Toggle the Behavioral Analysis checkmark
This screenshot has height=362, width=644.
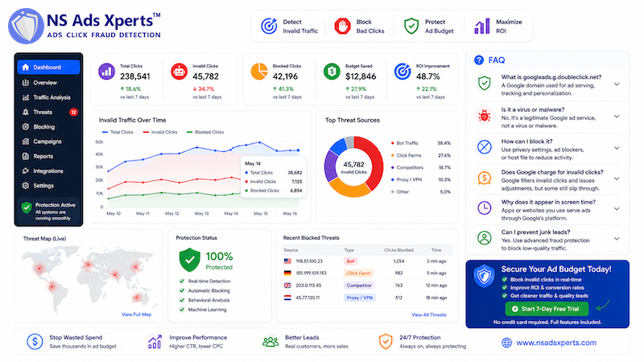182,300
